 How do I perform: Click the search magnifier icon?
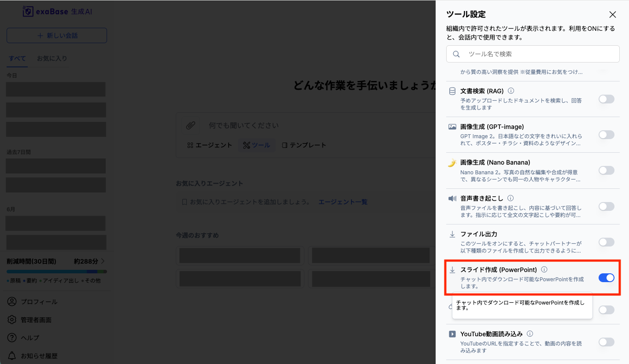(x=456, y=54)
